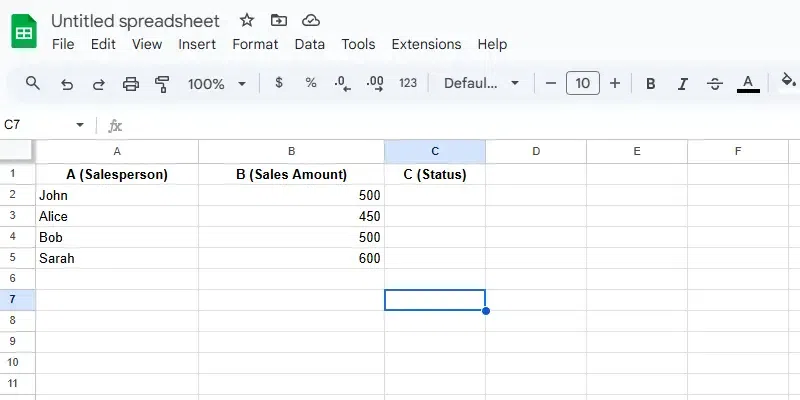
Task: Click the undo arrow icon
Action: (67, 84)
